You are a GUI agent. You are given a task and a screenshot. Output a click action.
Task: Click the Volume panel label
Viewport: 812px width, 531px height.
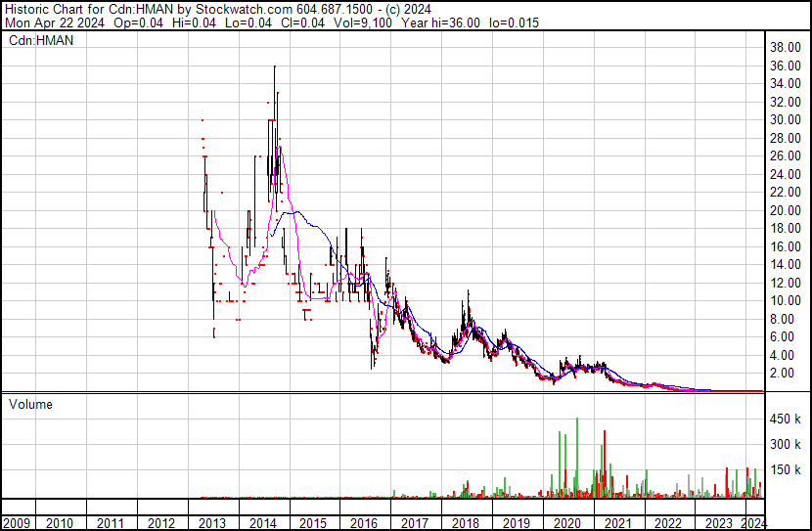pos(31,404)
